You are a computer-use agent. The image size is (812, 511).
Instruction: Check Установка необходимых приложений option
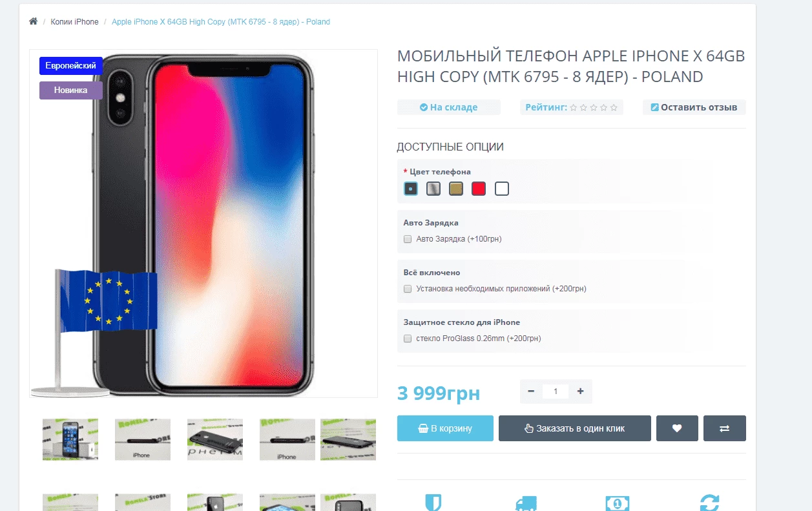[408, 289]
